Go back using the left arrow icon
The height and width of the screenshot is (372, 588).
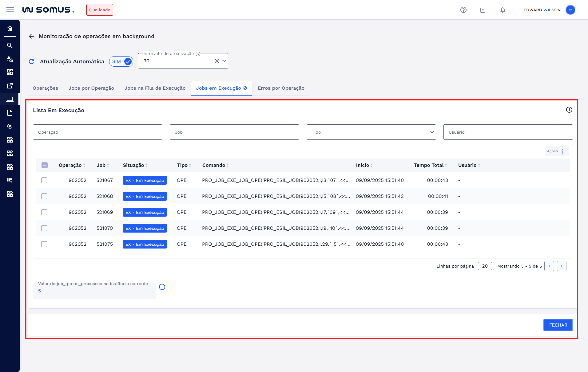(x=32, y=36)
